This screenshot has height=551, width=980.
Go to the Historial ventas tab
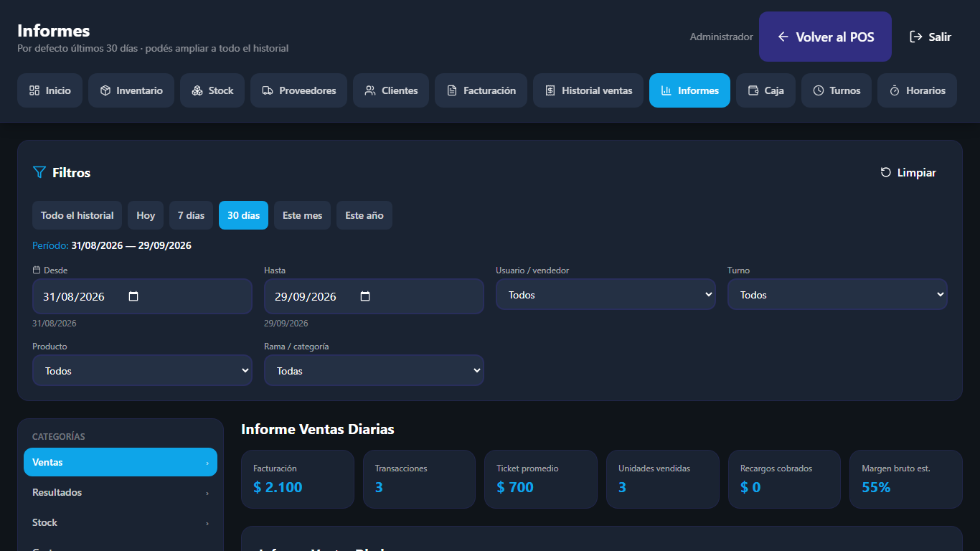coord(588,90)
